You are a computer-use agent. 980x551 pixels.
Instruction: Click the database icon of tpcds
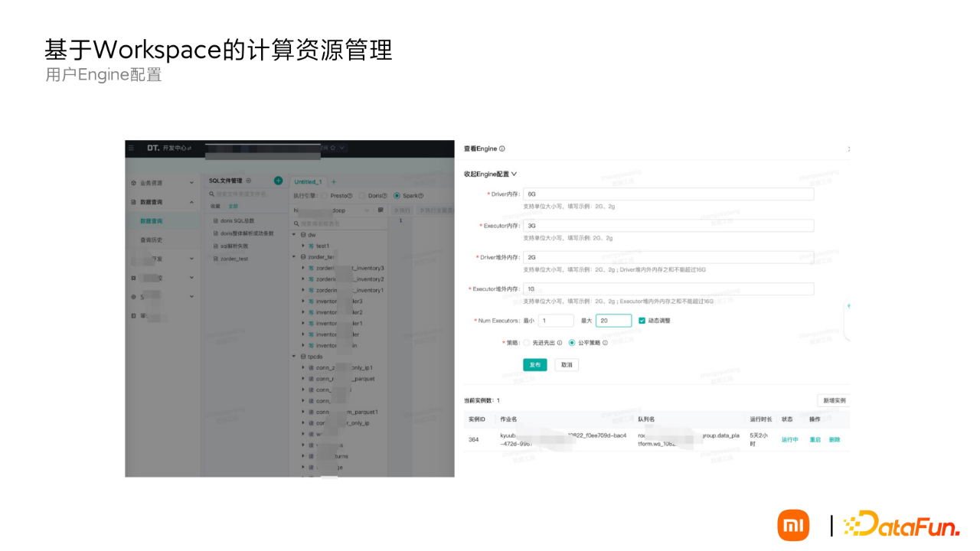tap(303, 357)
